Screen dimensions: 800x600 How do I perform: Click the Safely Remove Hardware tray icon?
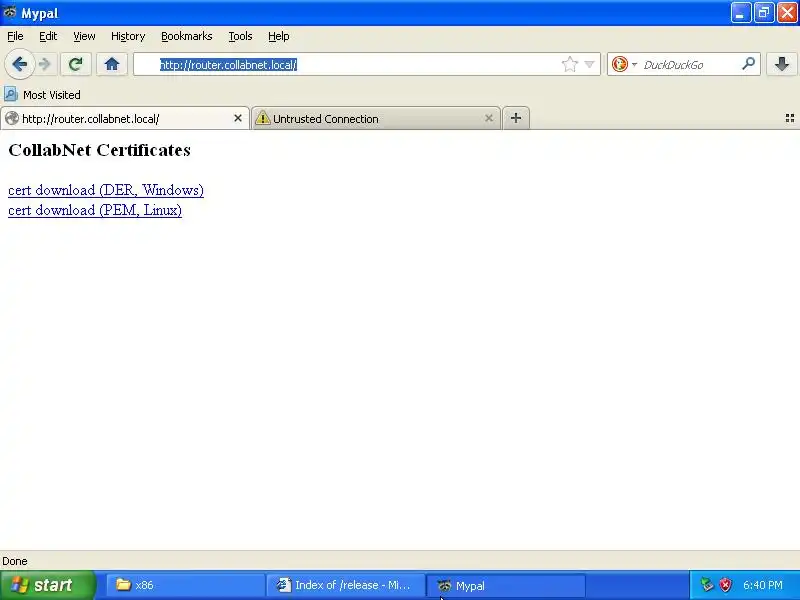pos(707,585)
